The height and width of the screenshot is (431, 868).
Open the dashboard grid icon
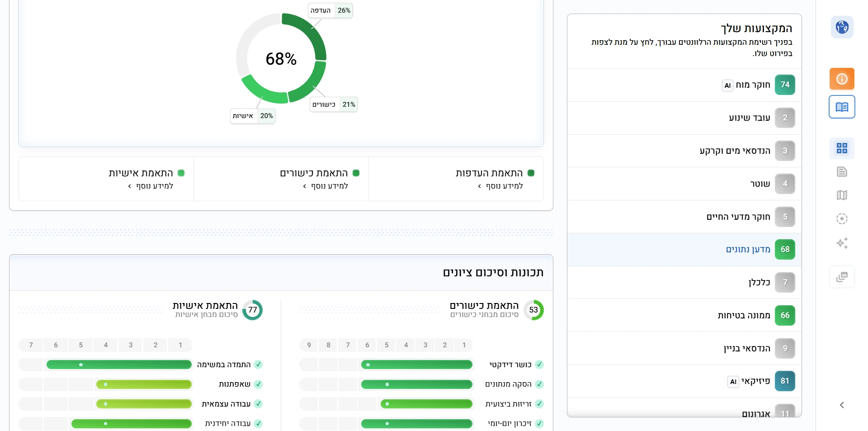click(x=842, y=148)
